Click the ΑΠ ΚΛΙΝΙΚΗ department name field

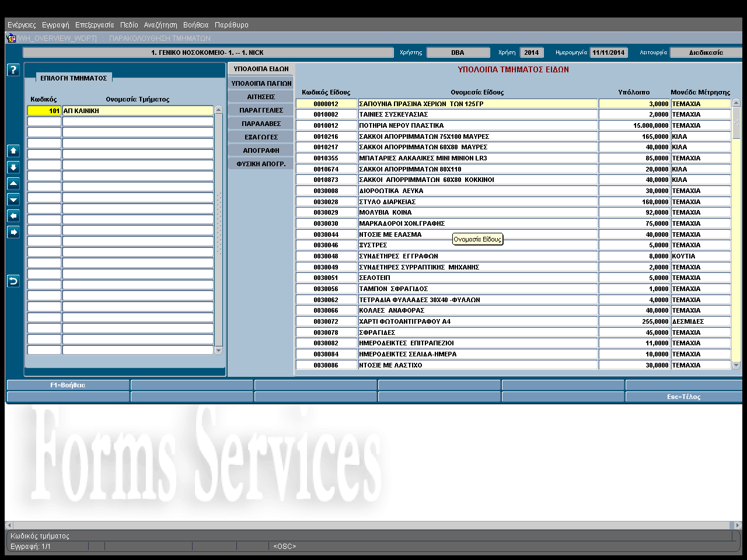138,111
